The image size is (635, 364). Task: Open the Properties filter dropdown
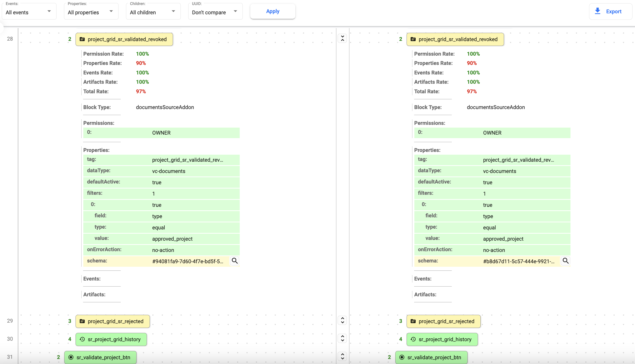91,12
